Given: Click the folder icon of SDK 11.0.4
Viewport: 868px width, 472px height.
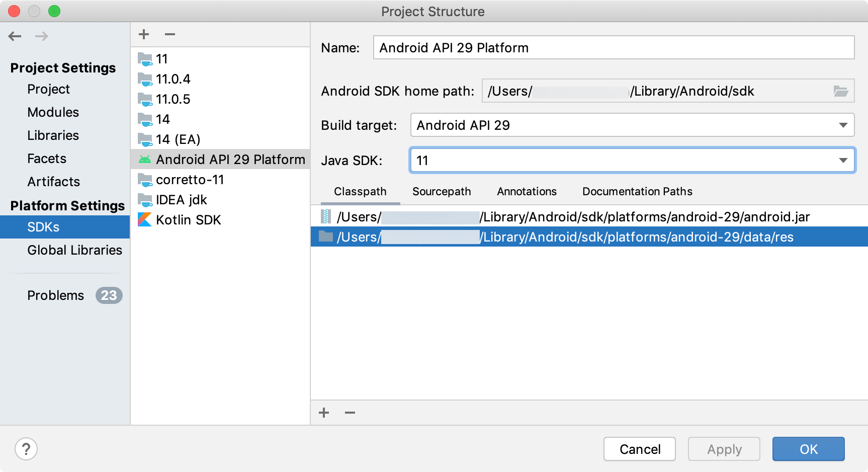Looking at the screenshot, I should (x=145, y=79).
